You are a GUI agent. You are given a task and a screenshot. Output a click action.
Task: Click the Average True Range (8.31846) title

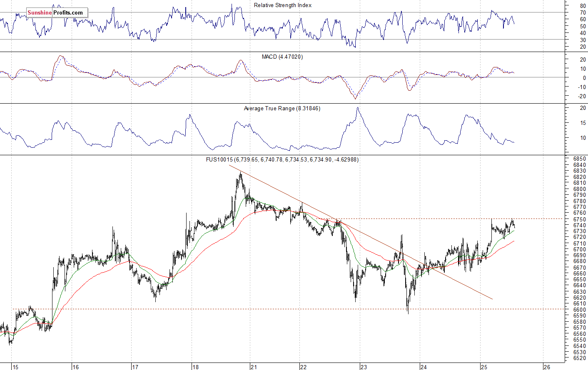point(282,109)
